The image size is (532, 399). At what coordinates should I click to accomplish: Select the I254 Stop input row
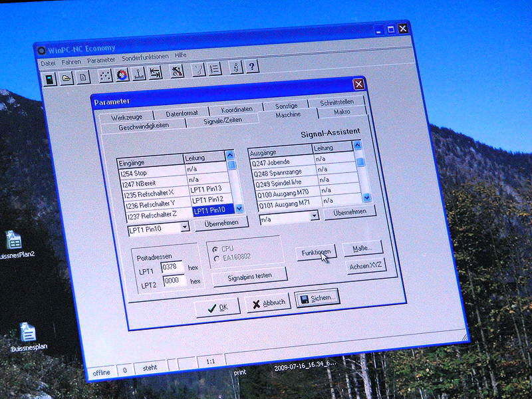coord(172,171)
